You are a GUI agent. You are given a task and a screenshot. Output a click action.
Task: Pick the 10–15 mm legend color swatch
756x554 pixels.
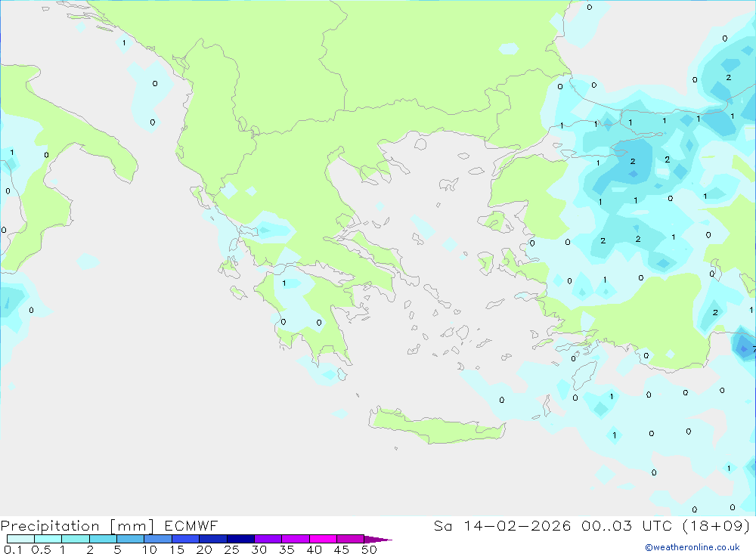(x=158, y=539)
